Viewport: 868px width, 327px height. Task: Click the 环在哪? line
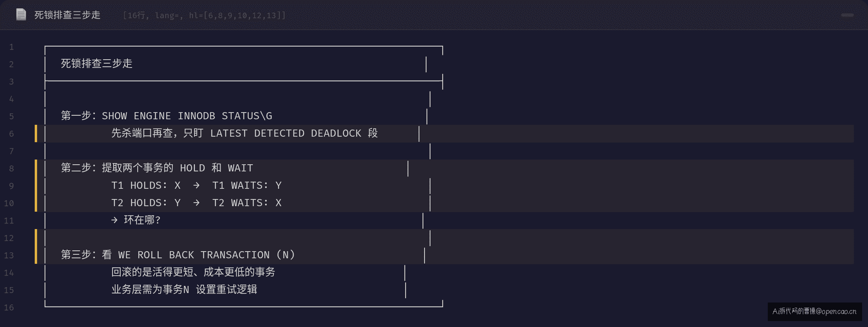(x=136, y=220)
